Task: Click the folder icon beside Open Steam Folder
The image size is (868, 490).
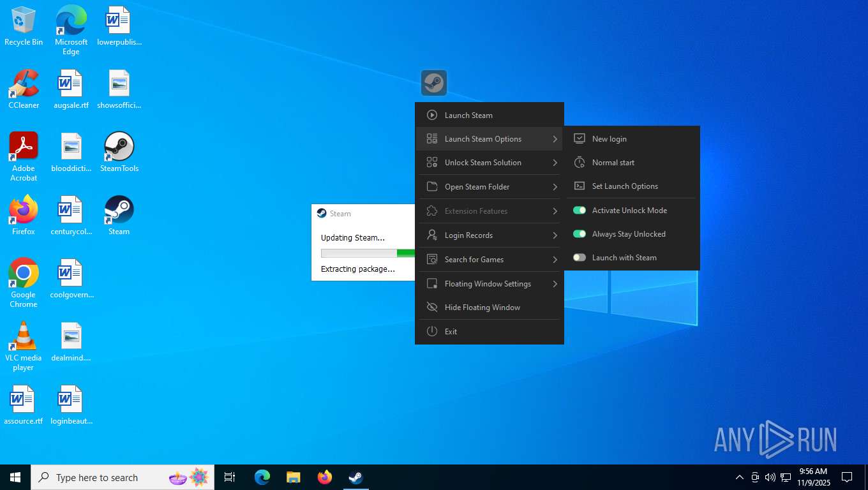Action: tap(432, 187)
